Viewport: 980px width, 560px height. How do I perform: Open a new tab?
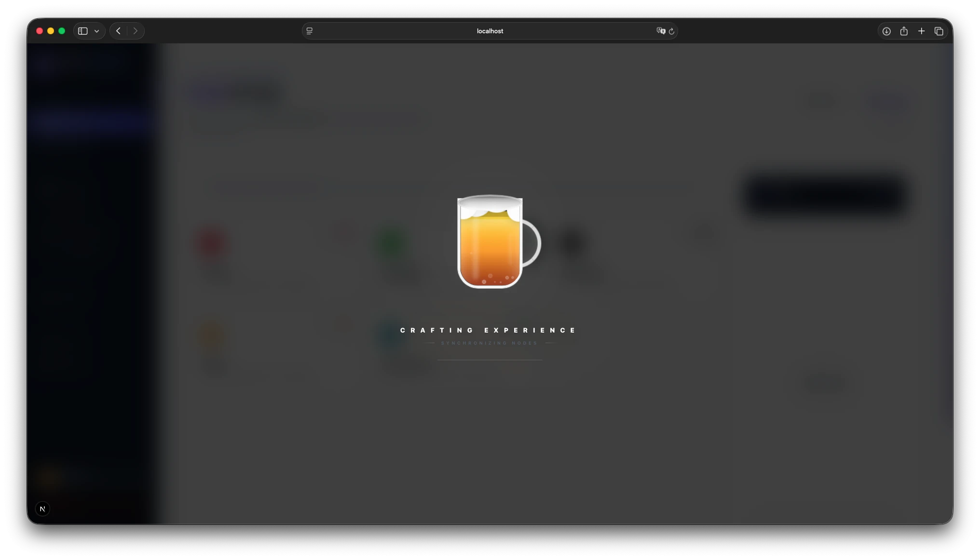[921, 31]
